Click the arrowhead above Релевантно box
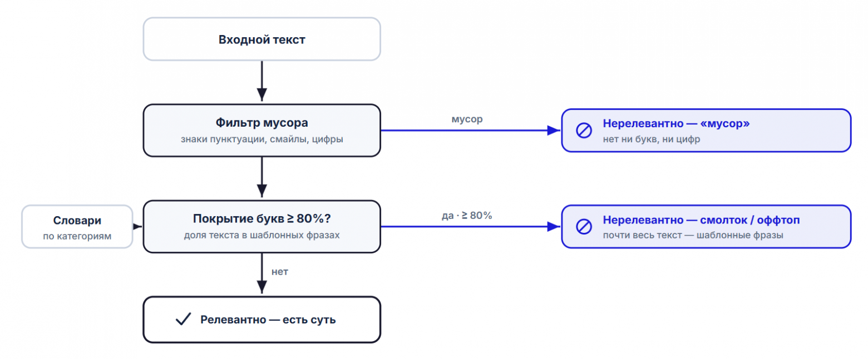The height and width of the screenshot is (359, 868). [x=262, y=287]
